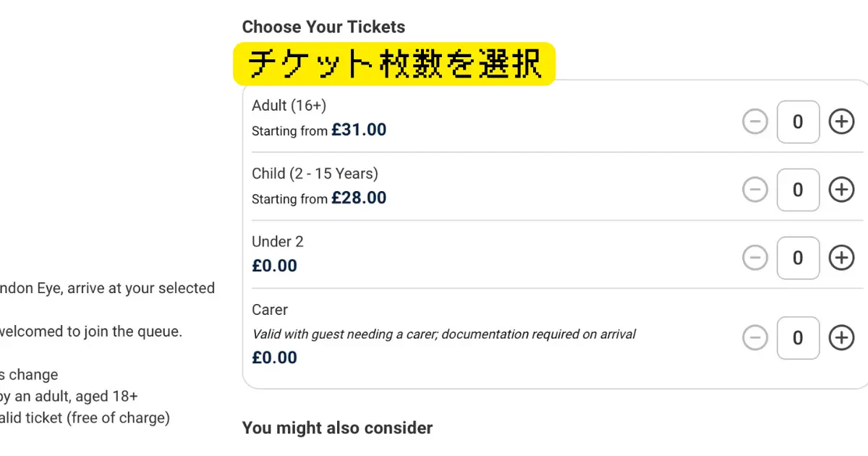This screenshot has width=868, height=456.
Task: Click the Choose Your Tickets heading
Action: tap(323, 27)
